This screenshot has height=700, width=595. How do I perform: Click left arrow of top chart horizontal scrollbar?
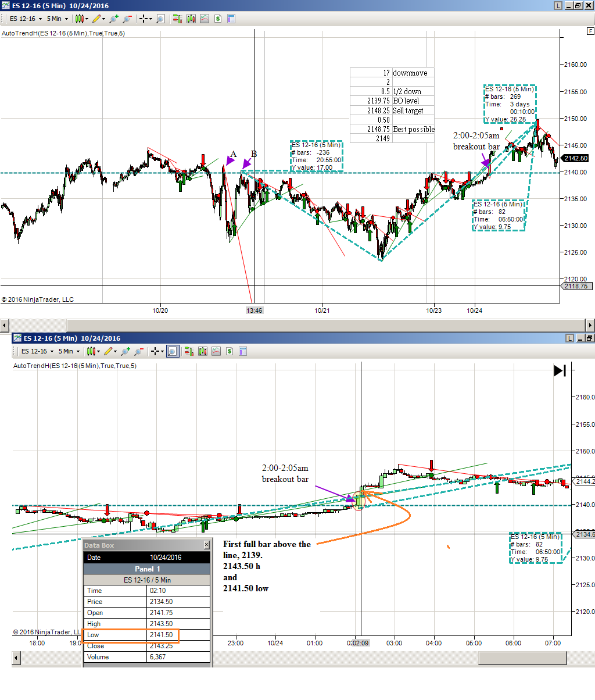click(5, 325)
